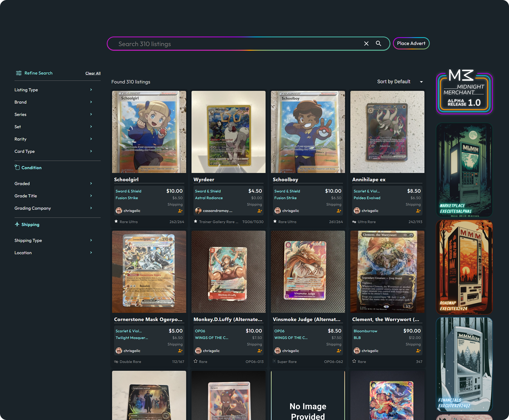Click the magnifier search icon
This screenshot has width=509, height=420.
pos(379,43)
